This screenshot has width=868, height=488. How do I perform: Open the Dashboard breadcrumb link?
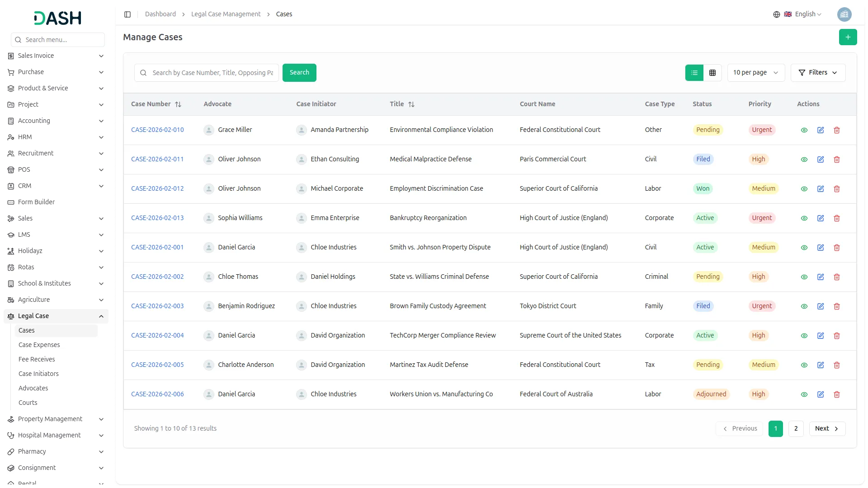(x=160, y=14)
